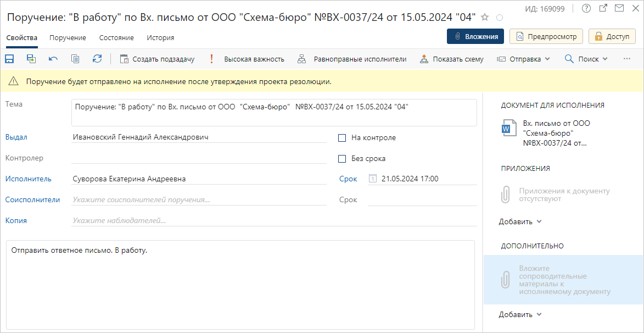Open the attached Word document for execution

(x=556, y=133)
